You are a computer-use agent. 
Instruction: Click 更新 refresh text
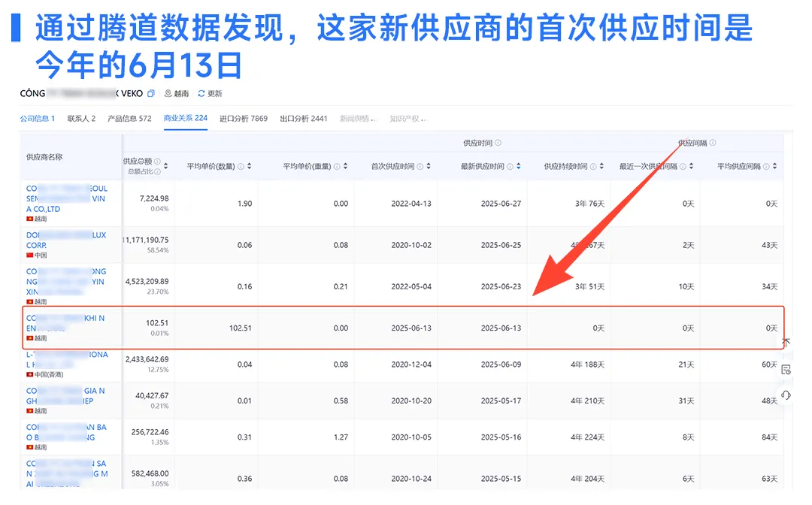pos(214,94)
